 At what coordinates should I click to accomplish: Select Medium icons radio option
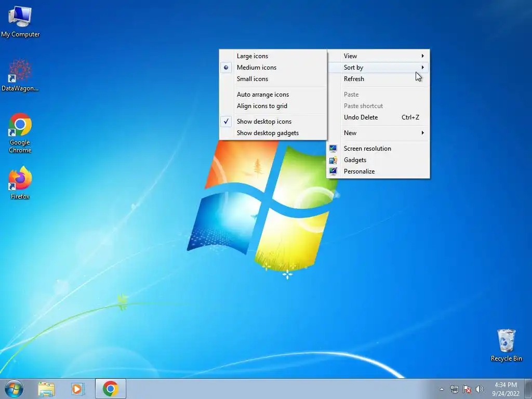pyautogui.click(x=273, y=67)
